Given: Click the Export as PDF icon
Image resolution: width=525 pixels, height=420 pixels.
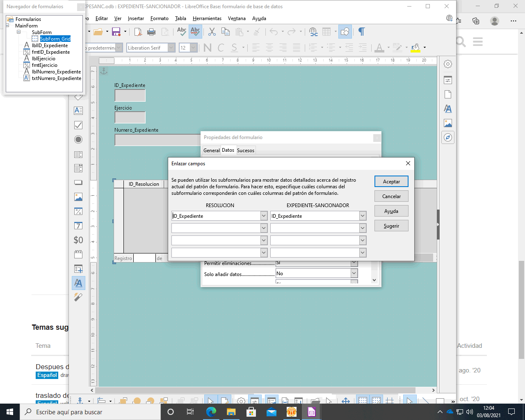Looking at the screenshot, I should click(138, 32).
